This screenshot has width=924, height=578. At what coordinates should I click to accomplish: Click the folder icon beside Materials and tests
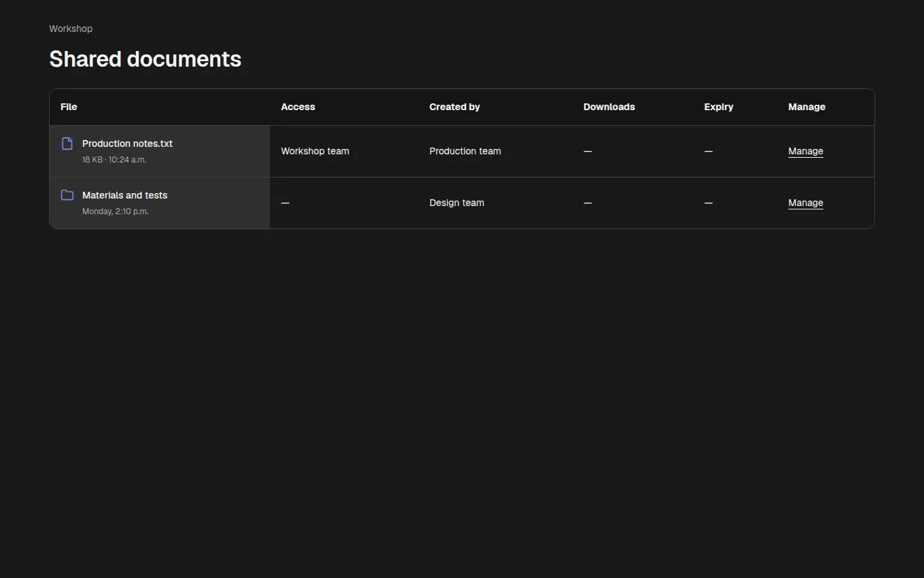click(x=67, y=195)
